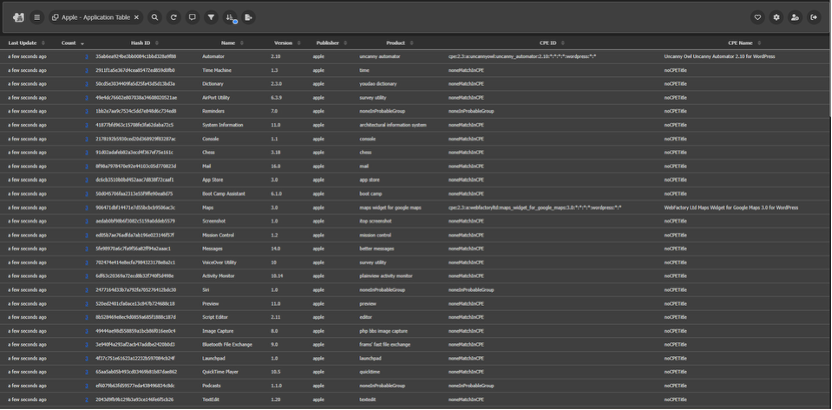Close the Apple - Application Table chip
The width and height of the screenshot is (832, 410).
click(138, 17)
